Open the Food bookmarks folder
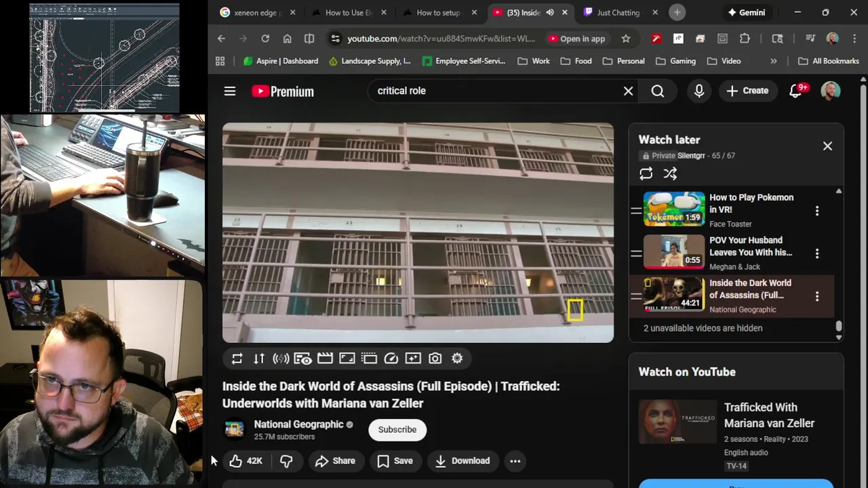 [576, 61]
